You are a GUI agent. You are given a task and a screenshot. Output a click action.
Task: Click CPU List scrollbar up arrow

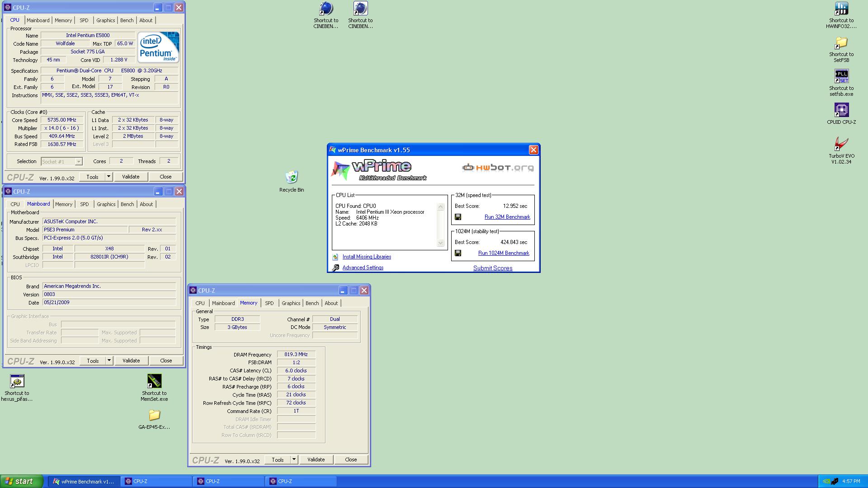click(441, 207)
